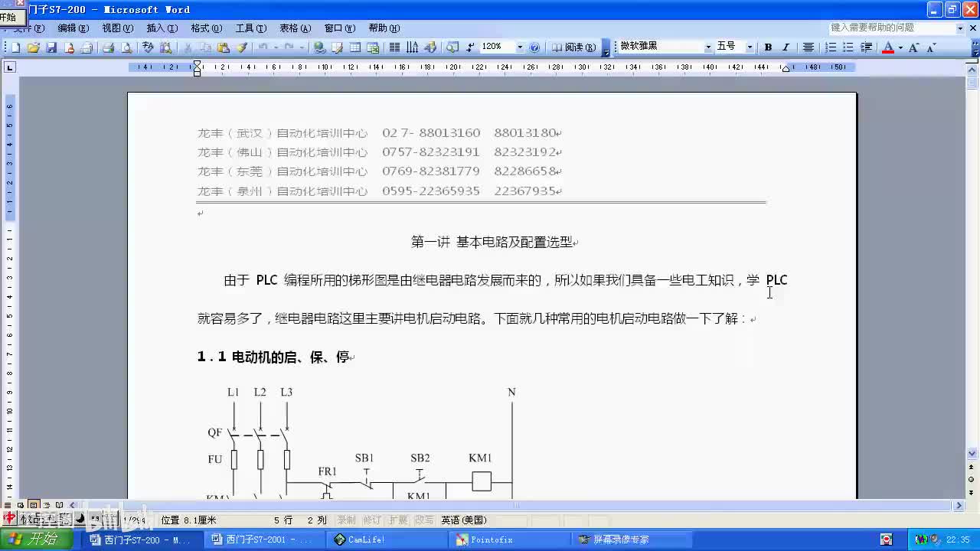Click the Reading layout button
This screenshot has height=551, width=980.
click(x=573, y=47)
